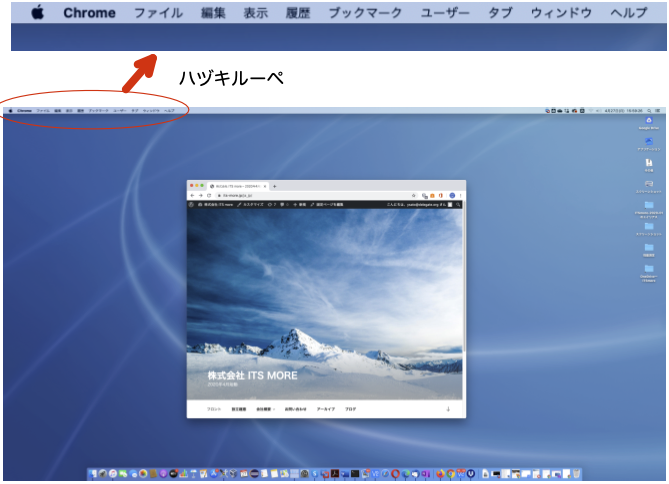Click the Apple logo in enlarged menu bar
The width and height of the screenshot is (669, 484).
tap(37, 13)
